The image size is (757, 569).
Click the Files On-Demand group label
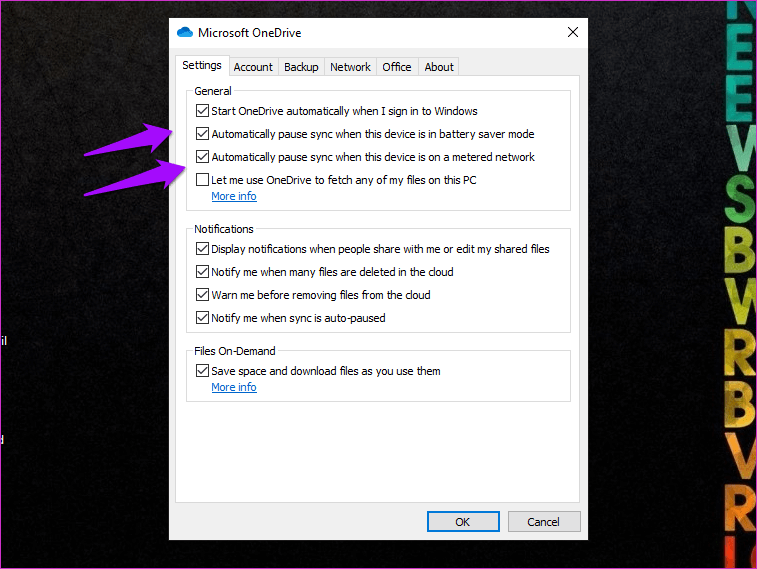click(235, 351)
